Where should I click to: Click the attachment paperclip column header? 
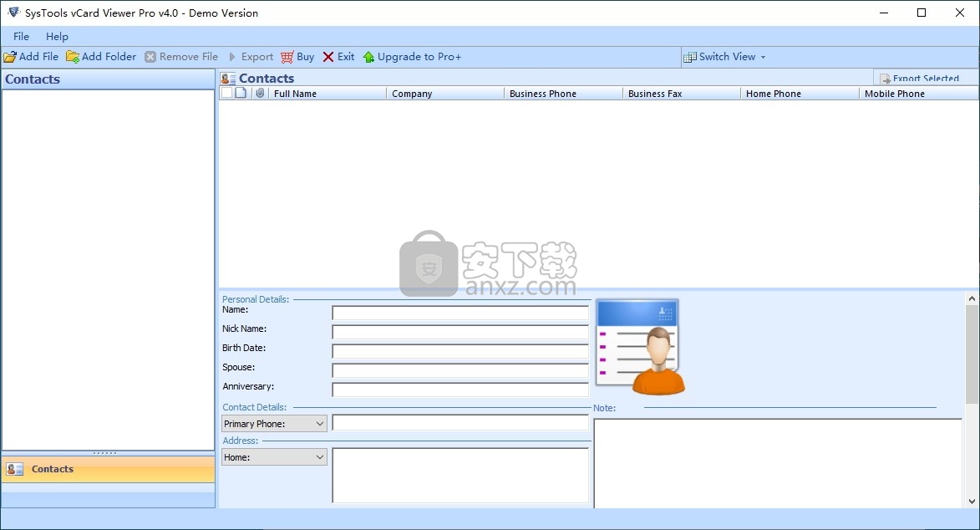pos(260,94)
